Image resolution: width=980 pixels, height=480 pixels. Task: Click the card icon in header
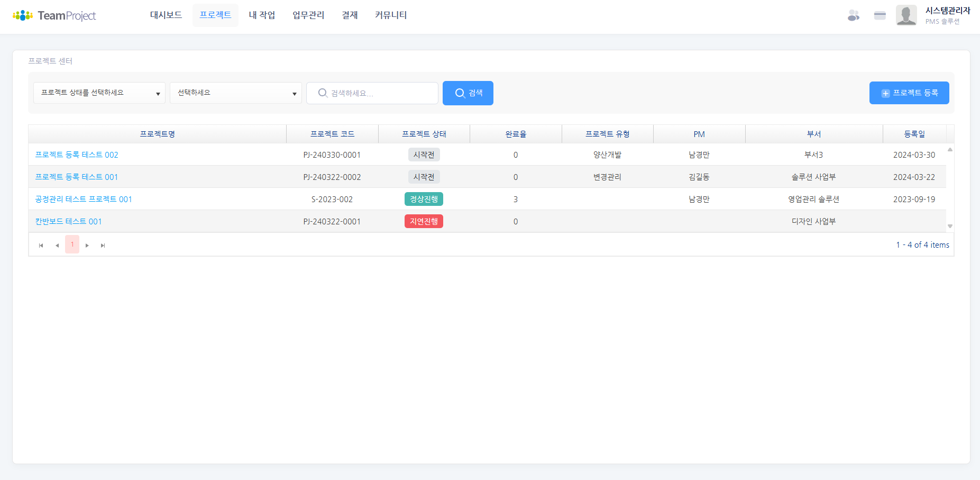[x=880, y=15]
